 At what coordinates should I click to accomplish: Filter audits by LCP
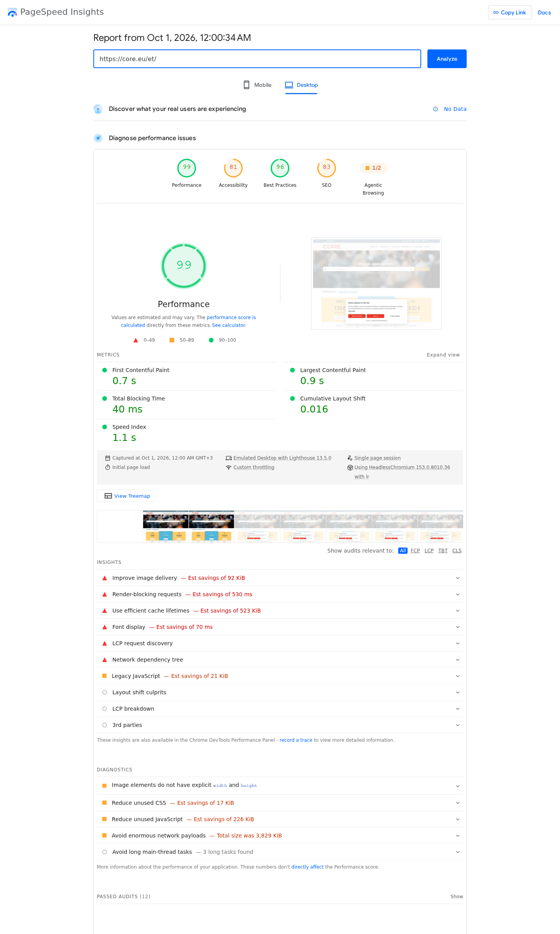tap(429, 551)
